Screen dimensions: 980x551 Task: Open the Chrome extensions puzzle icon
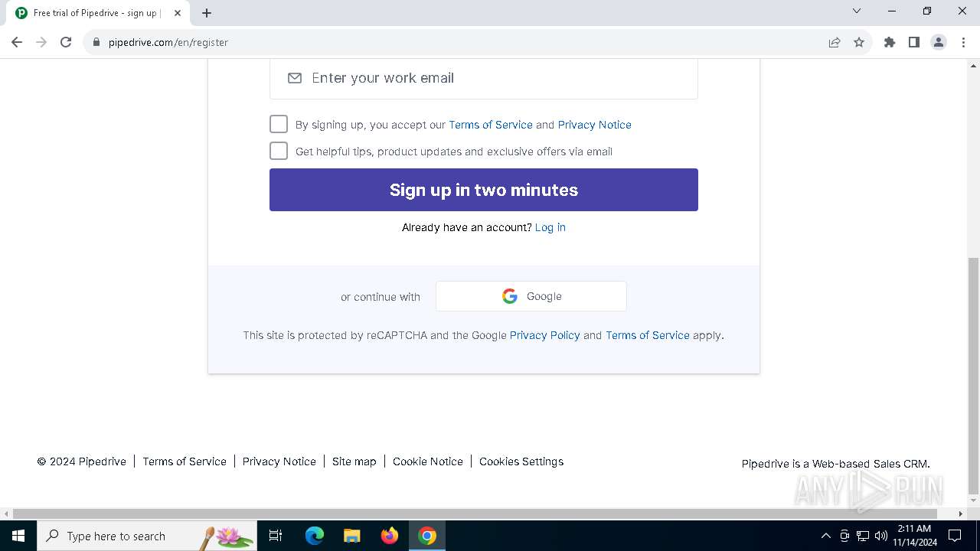click(x=890, y=42)
